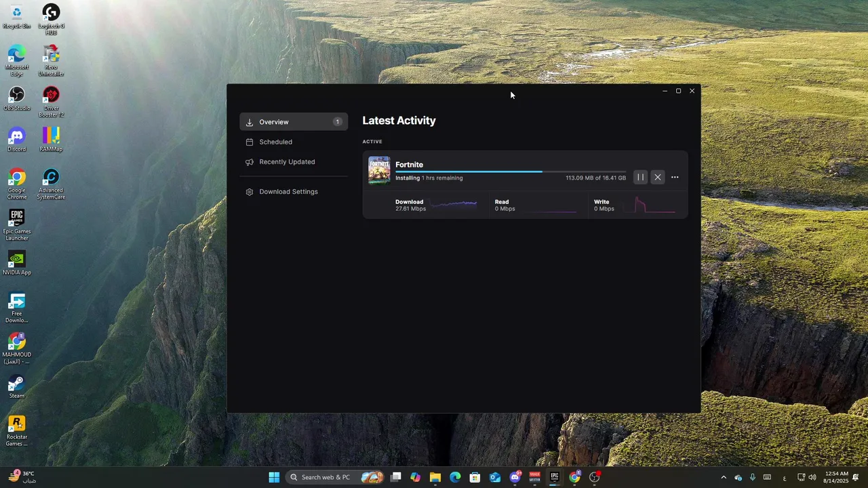This screenshot has width=868, height=488.
Task: Open the volume control in tray
Action: coord(812,477)
